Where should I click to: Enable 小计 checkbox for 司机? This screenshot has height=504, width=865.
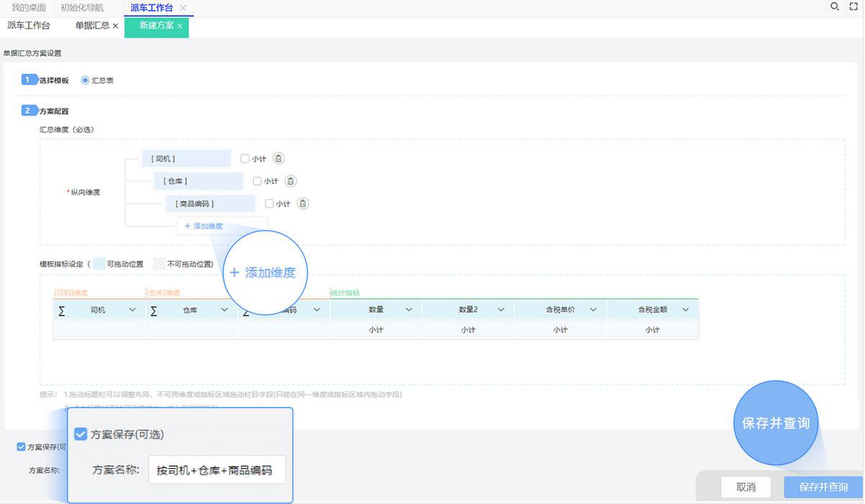(245, 159)
